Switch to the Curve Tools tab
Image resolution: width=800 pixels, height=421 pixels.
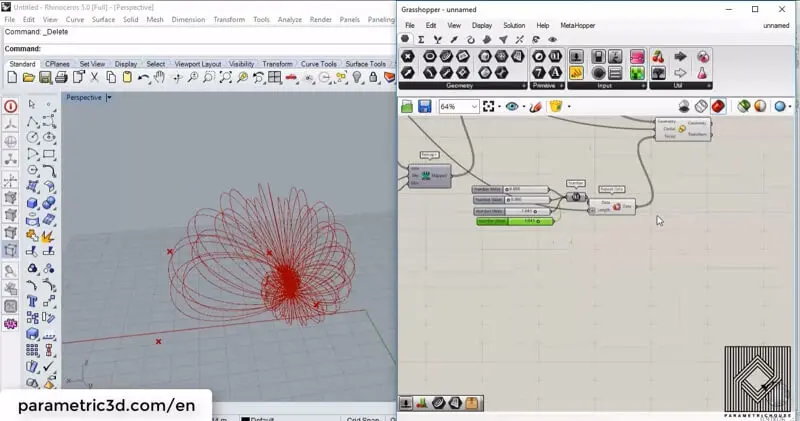320,64
